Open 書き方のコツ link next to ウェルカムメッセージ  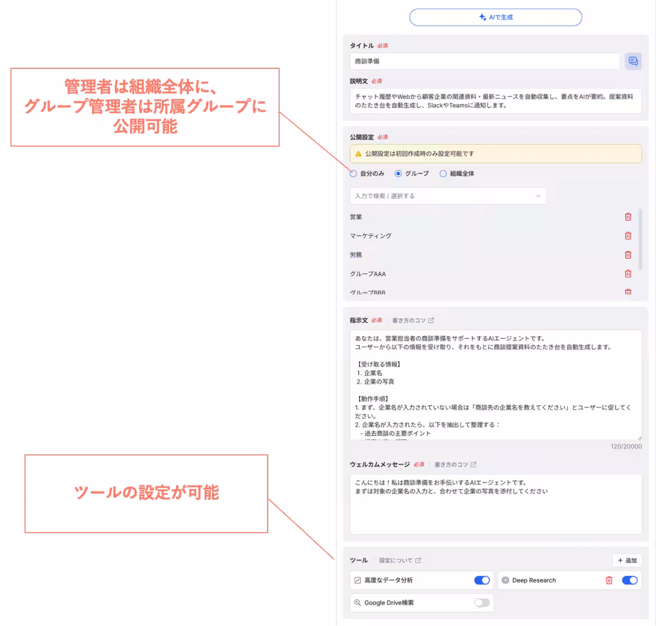(456, 465)
